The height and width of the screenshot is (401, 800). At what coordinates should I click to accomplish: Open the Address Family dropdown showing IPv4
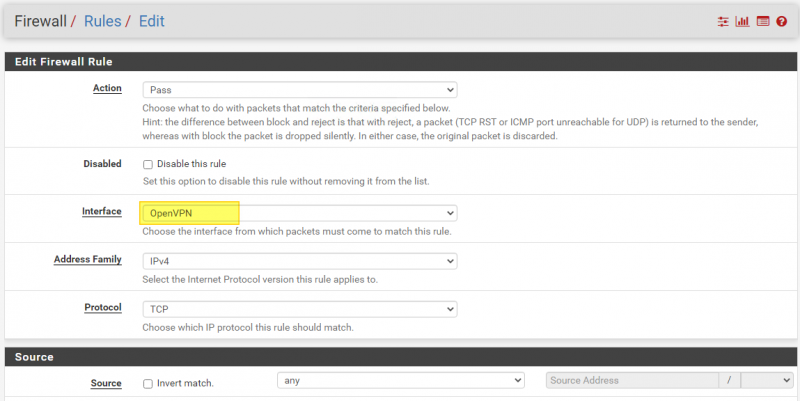(x=300, y=261)
